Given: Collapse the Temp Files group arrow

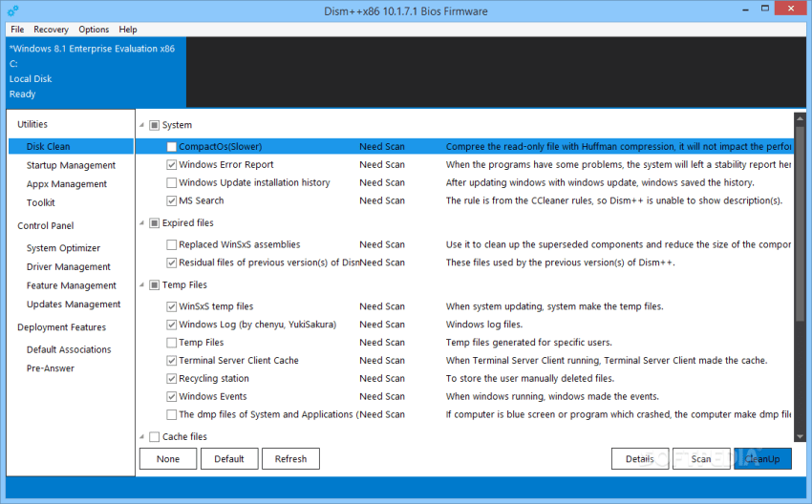Looking at the screenshot, I should click(x=142, y=284).
